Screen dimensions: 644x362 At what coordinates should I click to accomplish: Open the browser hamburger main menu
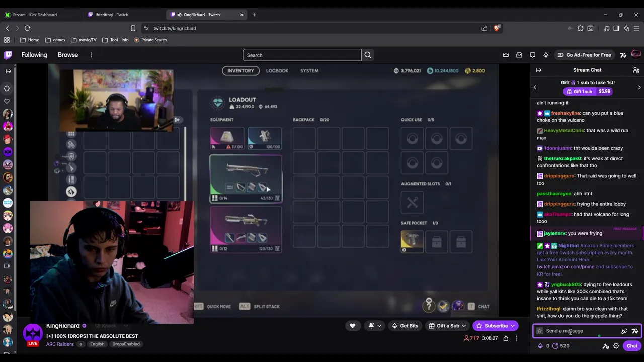636,28
